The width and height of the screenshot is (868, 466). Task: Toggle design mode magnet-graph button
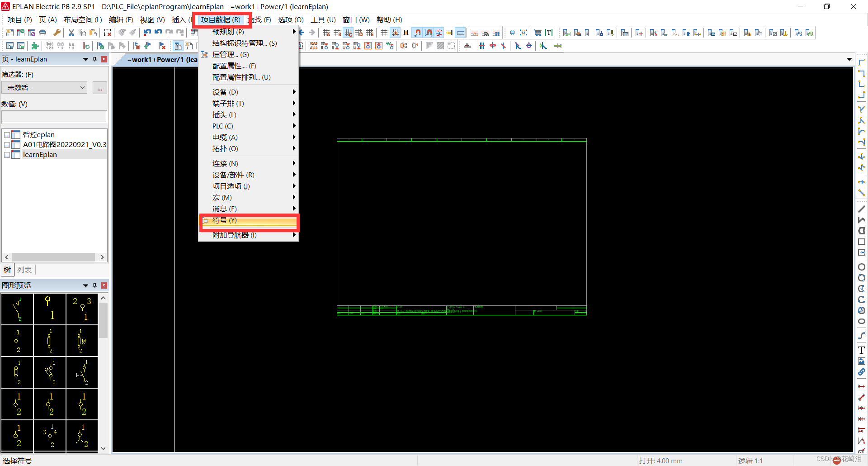[428, 33]
